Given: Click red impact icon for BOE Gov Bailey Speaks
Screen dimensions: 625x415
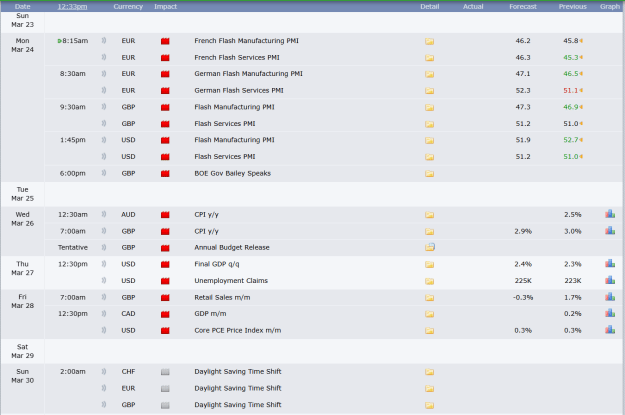Looking at the screenshot, I should point(165,173).
